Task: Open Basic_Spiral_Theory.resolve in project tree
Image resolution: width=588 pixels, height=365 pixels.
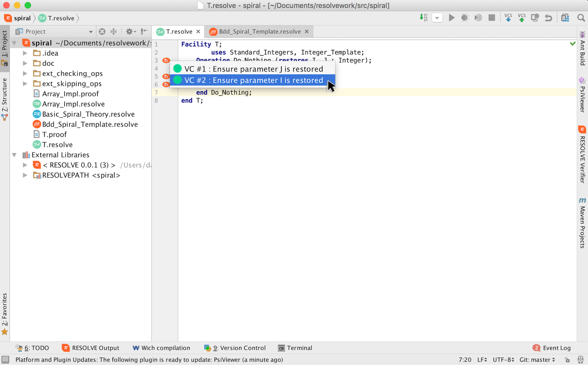Action: (88, 114)
